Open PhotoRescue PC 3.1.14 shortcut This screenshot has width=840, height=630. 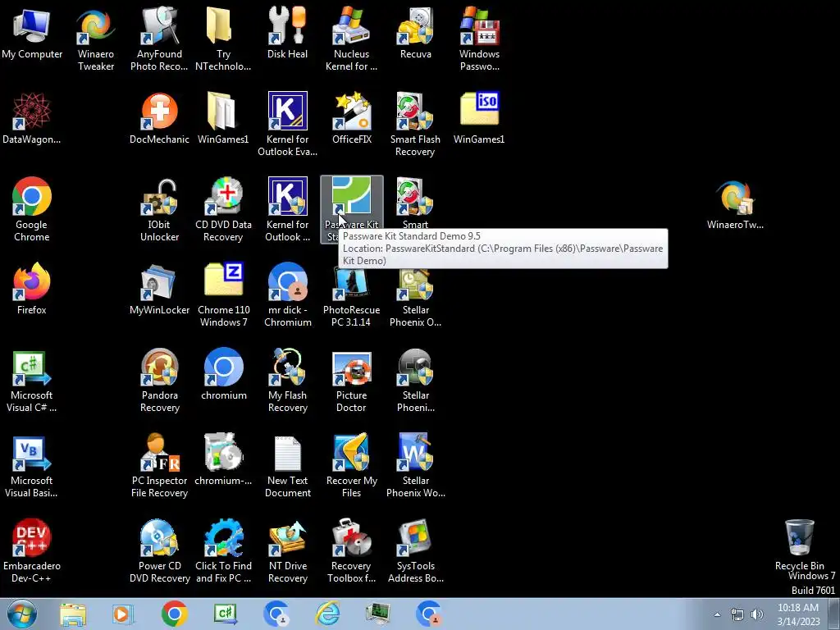click(351, 294)
